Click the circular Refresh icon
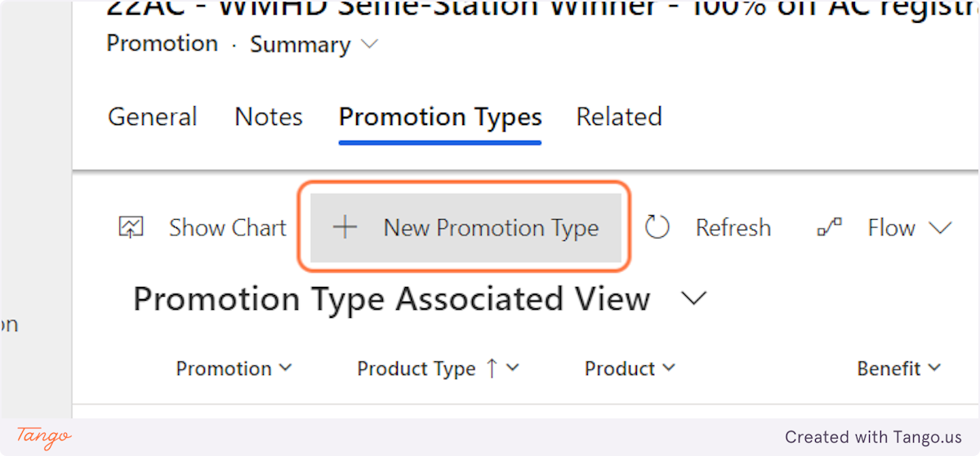The image size is (980, 456). [657, 228]
